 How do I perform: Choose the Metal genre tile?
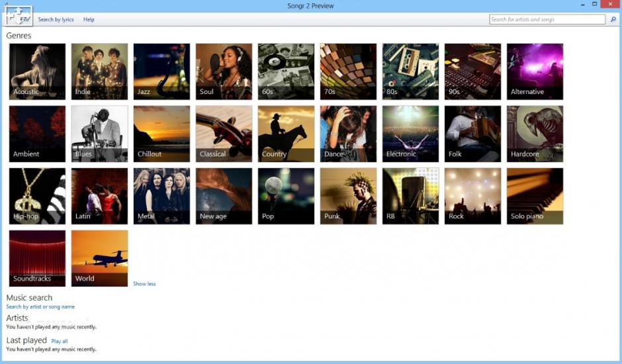161,196
